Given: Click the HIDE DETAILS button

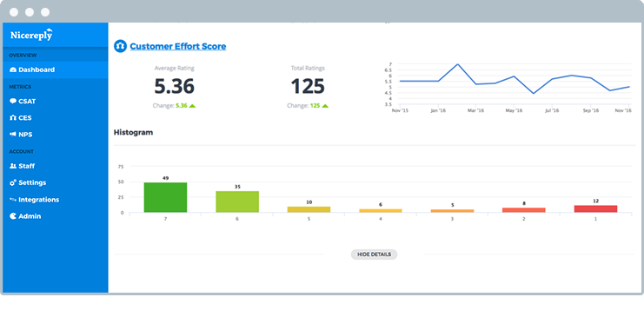Looking at the screenshot, I should tap(374, 254).
